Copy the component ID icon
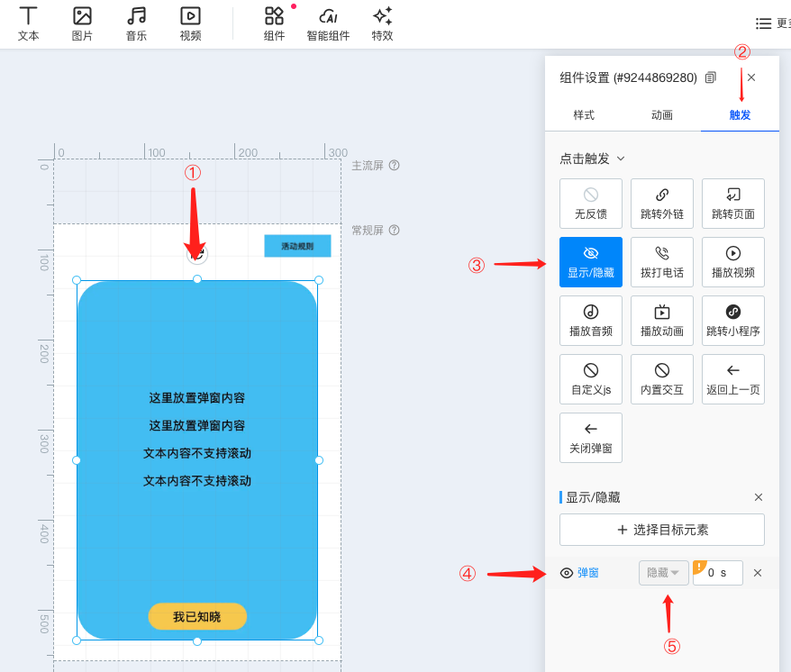The image size is (791, 672). [711, 77]
